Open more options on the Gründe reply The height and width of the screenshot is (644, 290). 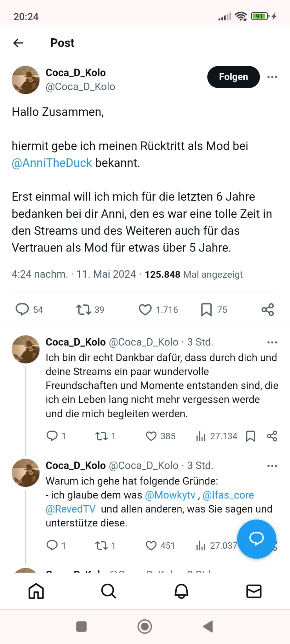click(272, 466)
